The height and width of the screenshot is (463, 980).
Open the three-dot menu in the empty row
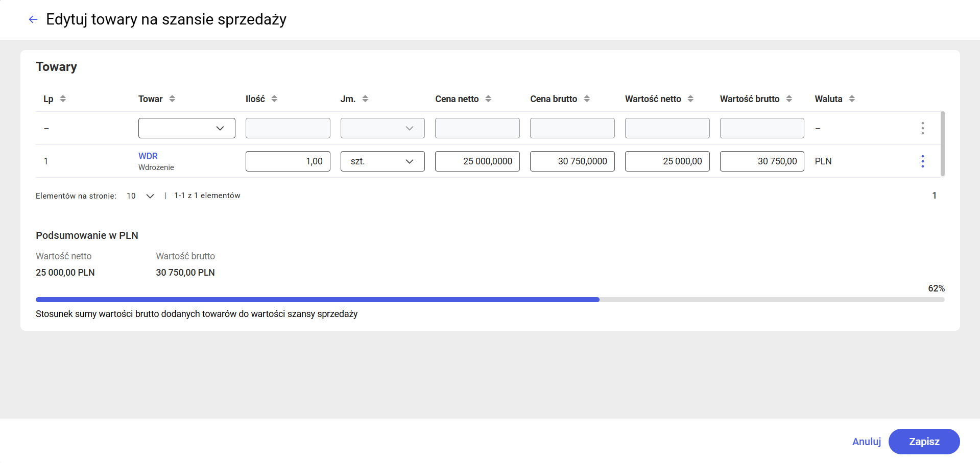tap(922, 128)
